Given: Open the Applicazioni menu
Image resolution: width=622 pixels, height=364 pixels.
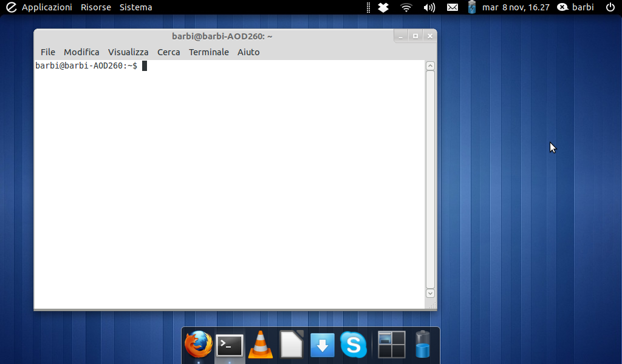Looking at the screenshot, I should pos(47,7).
